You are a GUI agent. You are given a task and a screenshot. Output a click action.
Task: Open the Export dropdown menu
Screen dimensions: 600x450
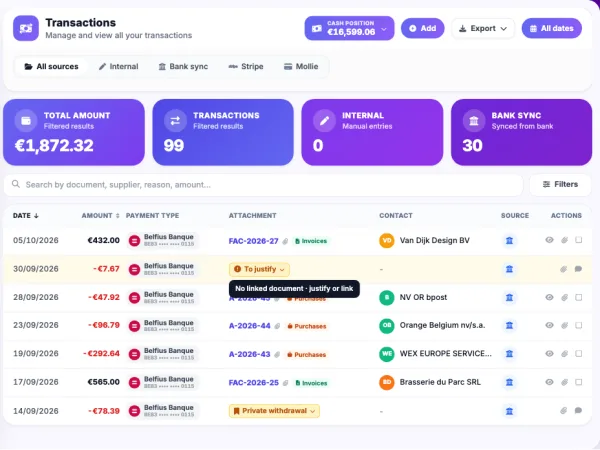[x=483, y=28]
